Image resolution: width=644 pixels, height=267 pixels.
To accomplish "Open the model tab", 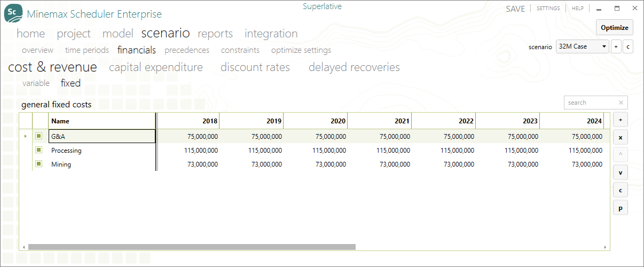I will click(117, 34).
